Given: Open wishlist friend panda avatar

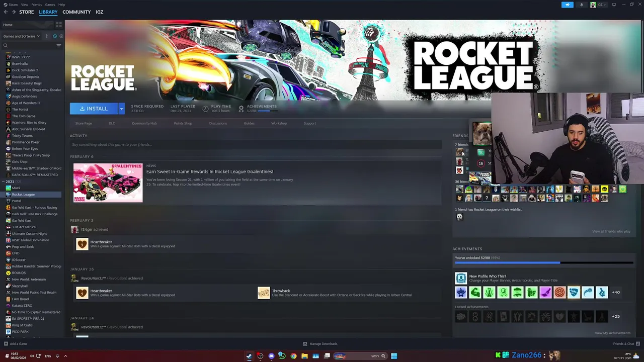Looking at the screenshot, I should tap(459, 217).
